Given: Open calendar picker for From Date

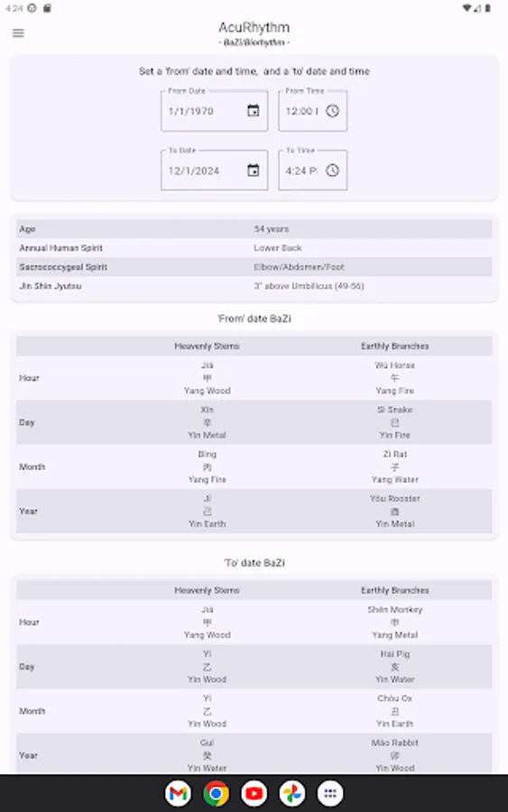Looking at the screenshot, I should (x=253, y=111).
